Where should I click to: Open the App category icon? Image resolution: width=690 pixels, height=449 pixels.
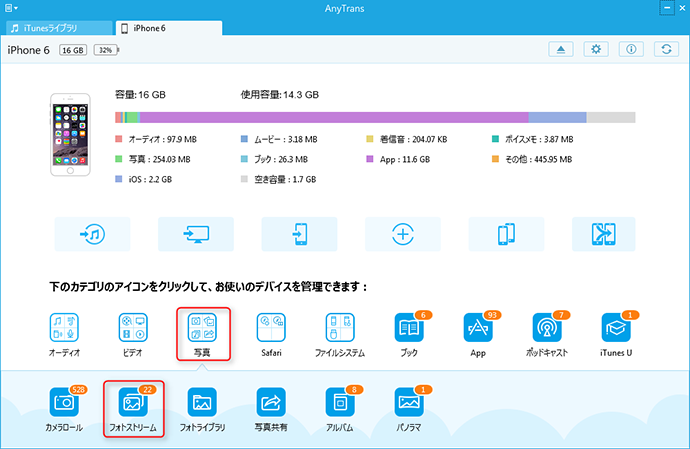[478, 328]
